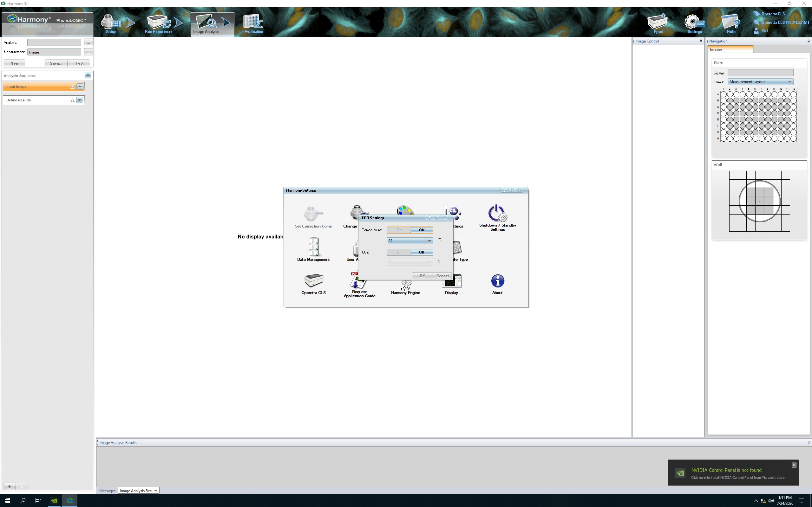Turn Temperature control On

coord(399,230)
